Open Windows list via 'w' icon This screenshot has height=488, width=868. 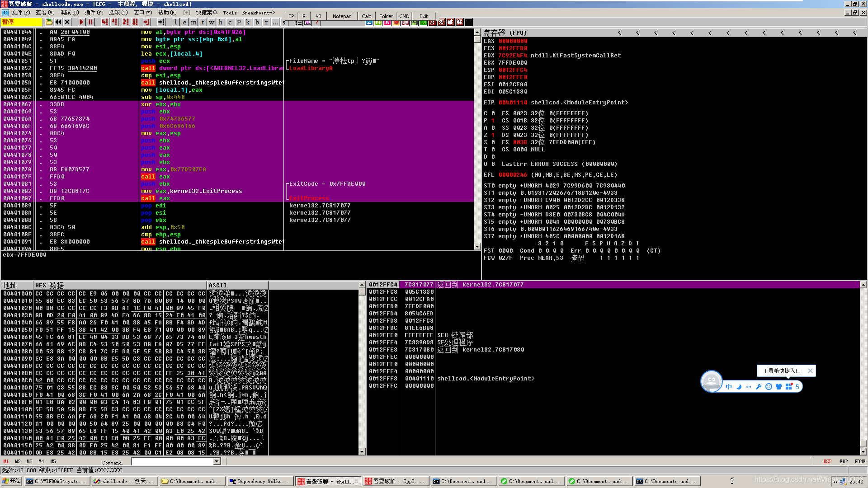[212, 22]
